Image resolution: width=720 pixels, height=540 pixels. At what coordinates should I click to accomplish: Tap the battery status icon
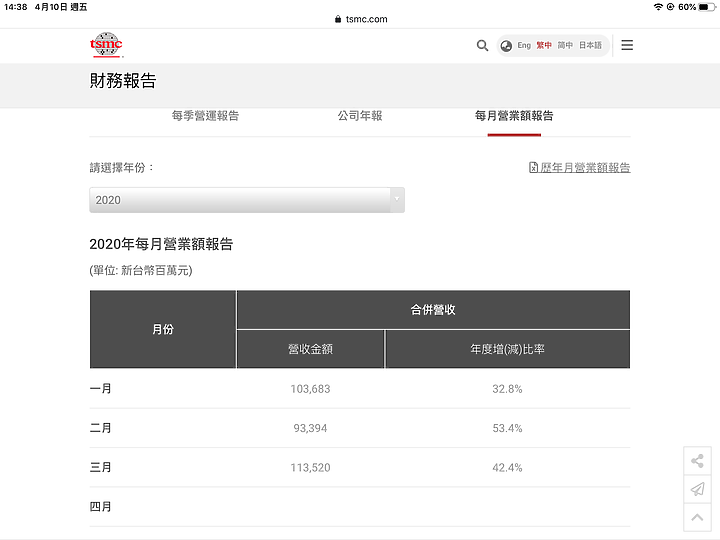click(707, 7)
